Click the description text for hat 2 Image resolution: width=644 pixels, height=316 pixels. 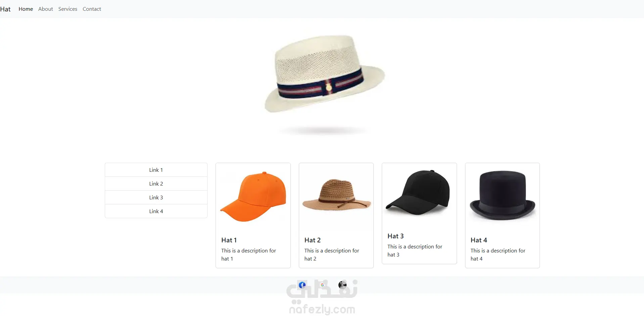(332, 254)
